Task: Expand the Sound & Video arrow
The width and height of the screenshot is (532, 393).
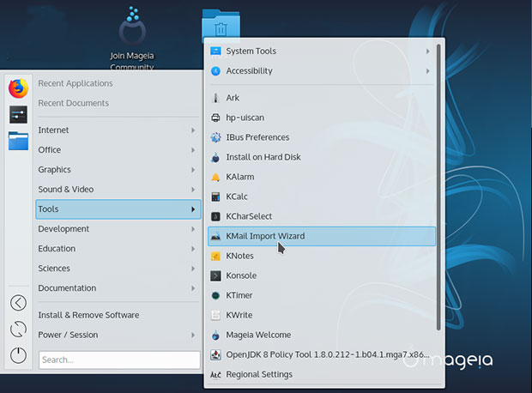Action: pyautogui.click(x=193, y=190)
